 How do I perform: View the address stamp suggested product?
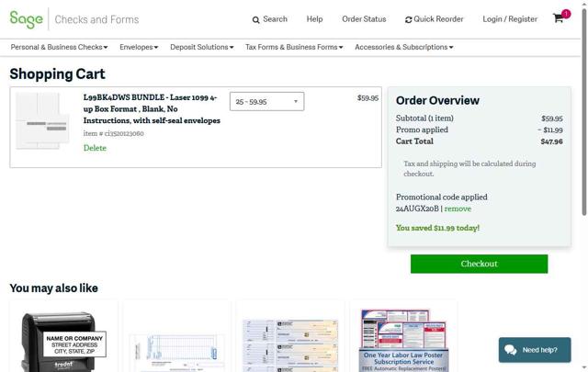click(x=63, y=339)
